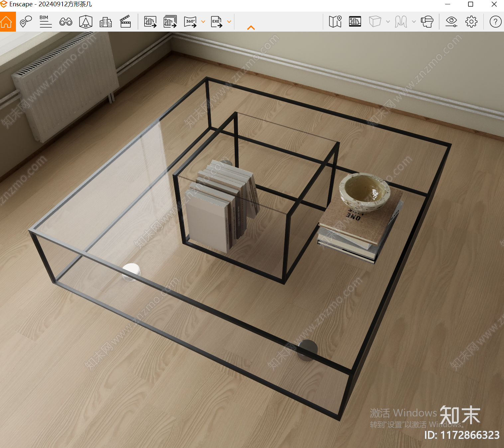Open the asset library buildings icon
This screenshot has width=504, height=448.
[106, 22]
